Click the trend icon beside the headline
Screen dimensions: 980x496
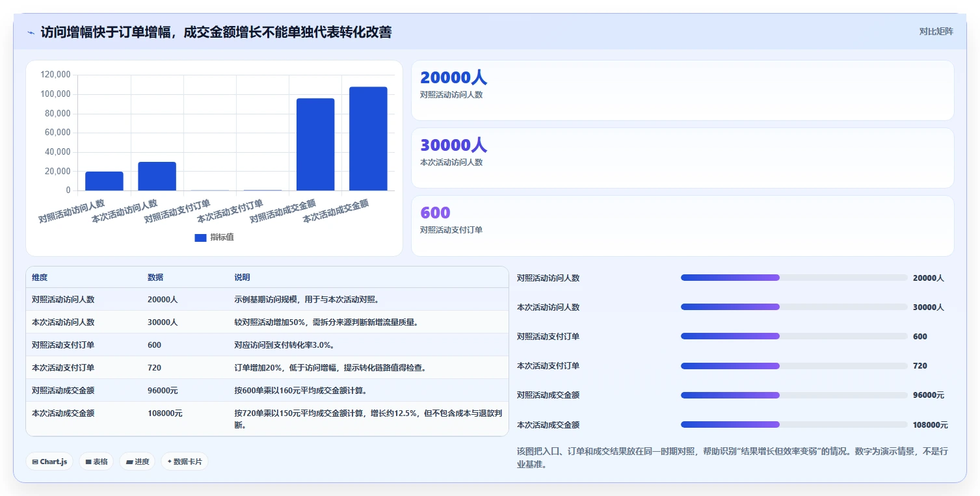pos(31,33)
